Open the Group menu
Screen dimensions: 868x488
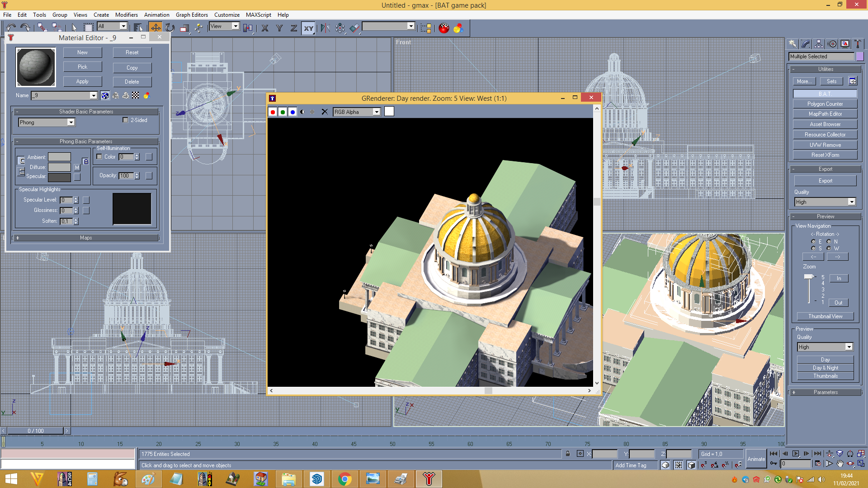pos(60,15)
